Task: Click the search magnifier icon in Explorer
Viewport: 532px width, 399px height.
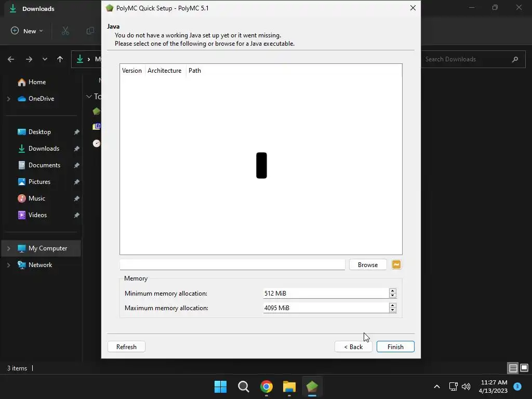Action: (515, 59)
